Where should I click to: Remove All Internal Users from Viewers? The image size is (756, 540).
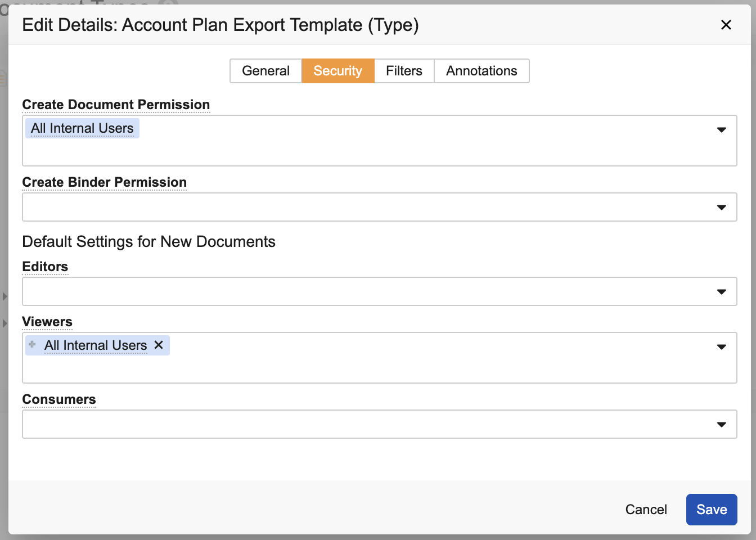coord(159,345)
